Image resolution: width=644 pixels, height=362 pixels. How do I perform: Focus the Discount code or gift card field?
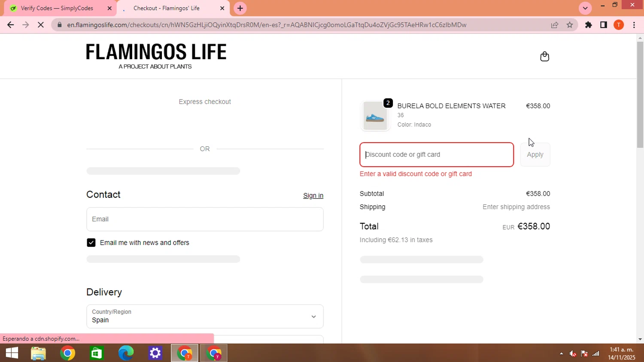[x=437, y=155]
